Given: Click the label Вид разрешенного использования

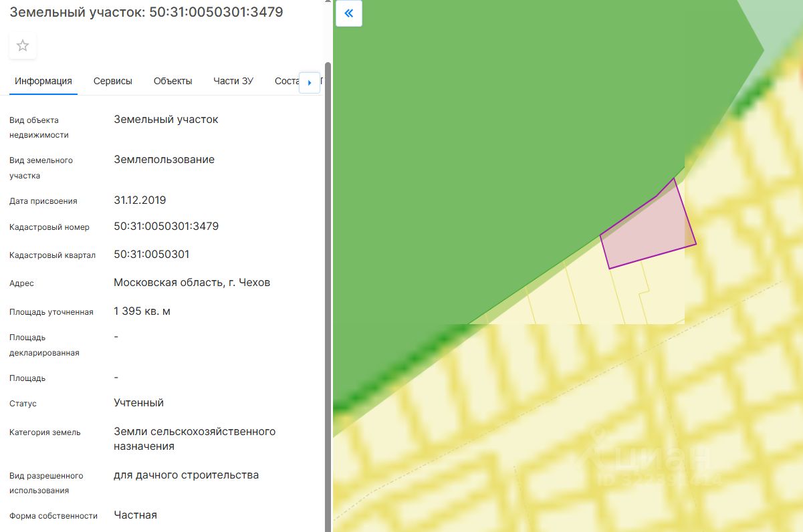Looking at the screenshot, I should tap(46, 483).
